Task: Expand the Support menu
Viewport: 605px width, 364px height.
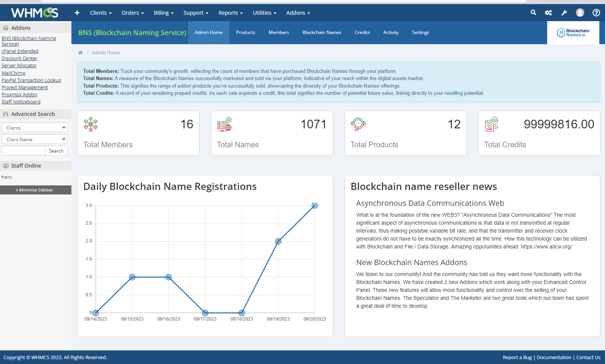Action: (x=196, y=13)
